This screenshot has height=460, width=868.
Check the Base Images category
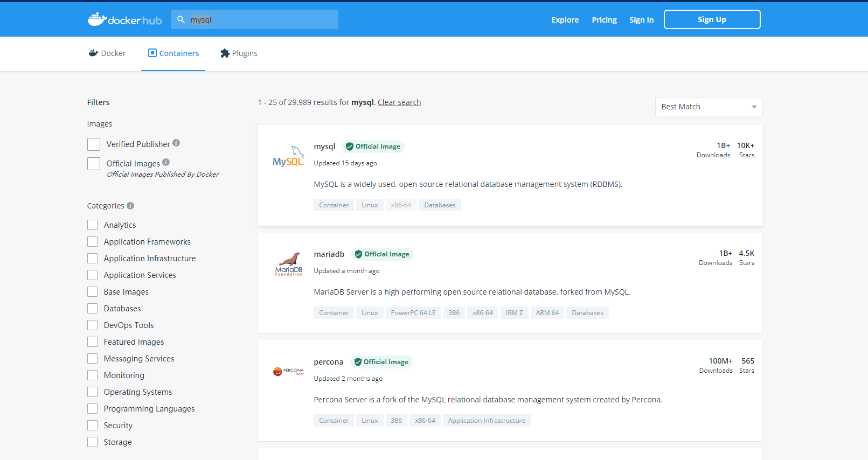click(93, 292)
